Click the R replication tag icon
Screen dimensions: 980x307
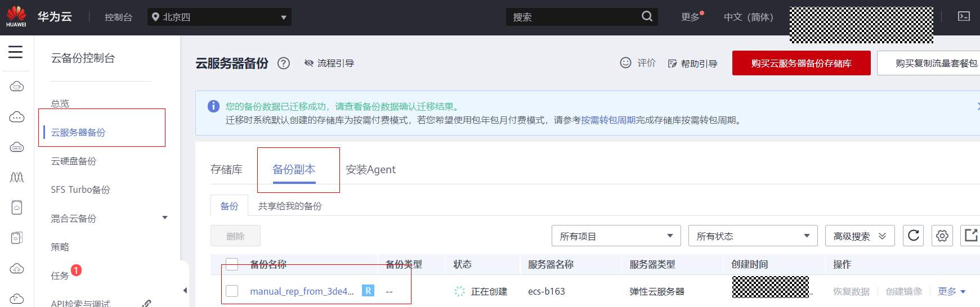pyautogui.click(x=368, y=291)
